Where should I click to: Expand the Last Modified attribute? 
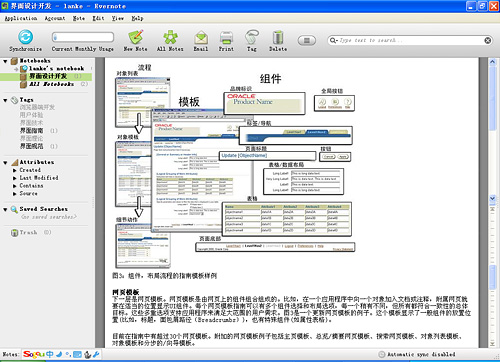(x=15, y=178)
